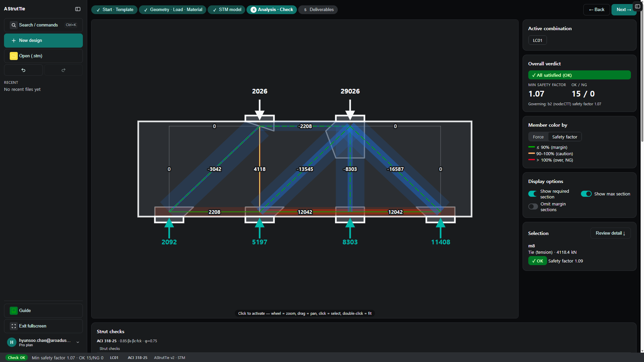Click the Exit fullscreen icon
Screen dimensions: 644x362
(x=13, y=326)
